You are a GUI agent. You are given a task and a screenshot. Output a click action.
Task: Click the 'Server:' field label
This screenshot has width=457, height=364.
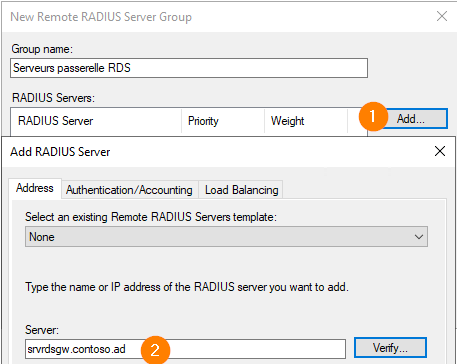tap(42, 330)
